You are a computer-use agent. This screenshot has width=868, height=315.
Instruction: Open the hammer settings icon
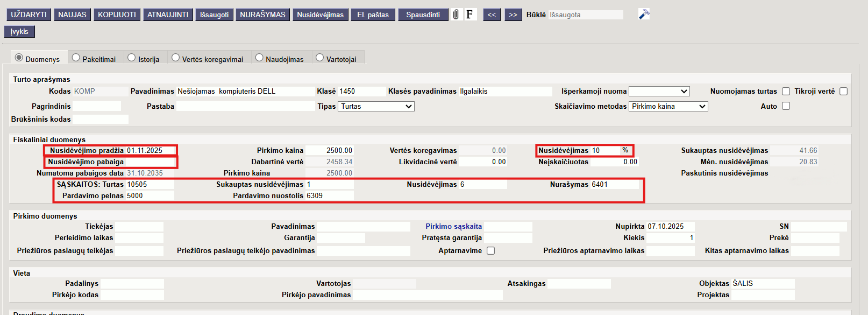pyautogui.click(x=644, y=15)
